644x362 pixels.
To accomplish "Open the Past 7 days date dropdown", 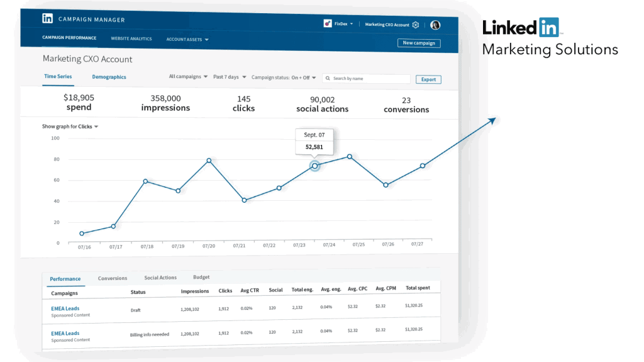I will 230,77.
